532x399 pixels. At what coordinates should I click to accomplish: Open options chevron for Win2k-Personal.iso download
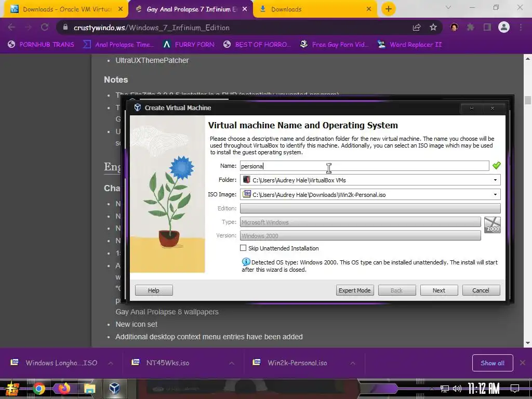353,363
